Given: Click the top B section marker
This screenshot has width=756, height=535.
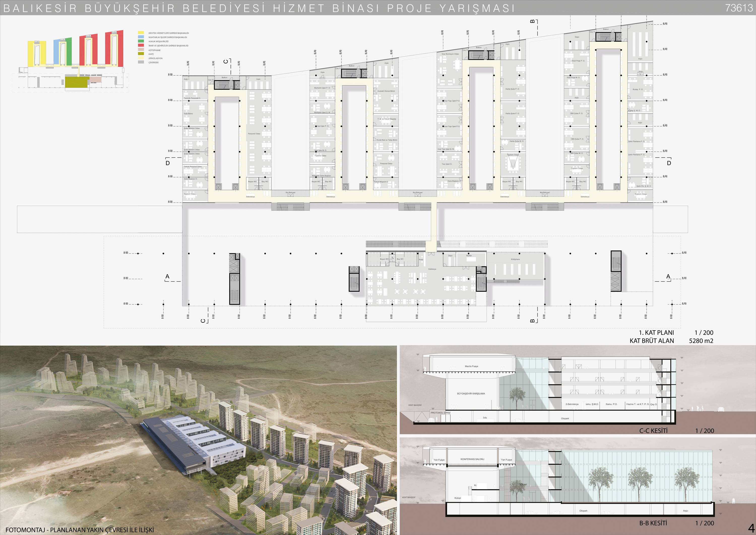Looking at the screenshot, I should coord(532,21).
